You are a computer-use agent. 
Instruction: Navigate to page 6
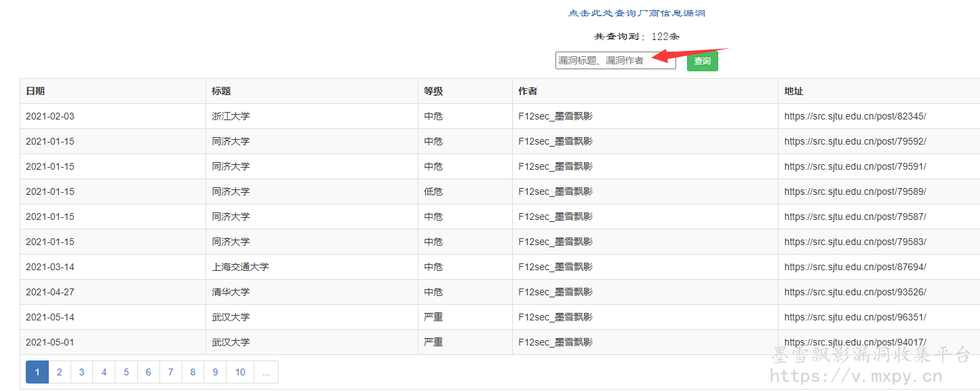[x=149, y=372]
